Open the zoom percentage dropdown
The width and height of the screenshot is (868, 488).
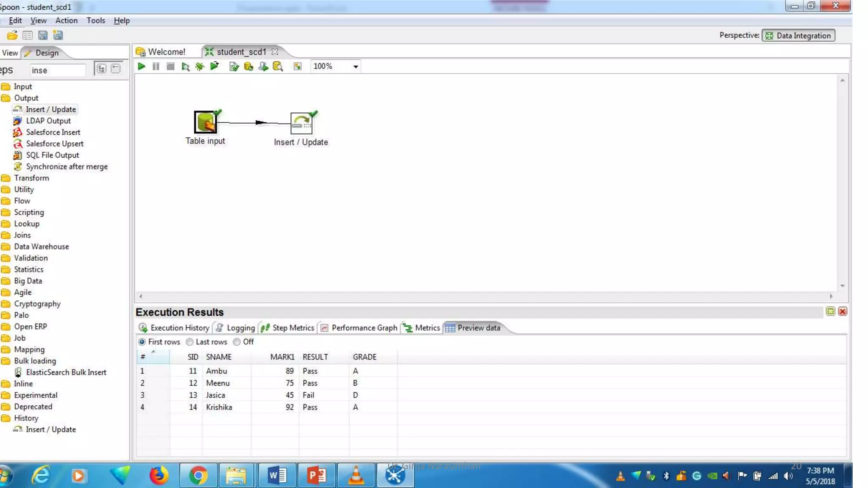(356, 67)
